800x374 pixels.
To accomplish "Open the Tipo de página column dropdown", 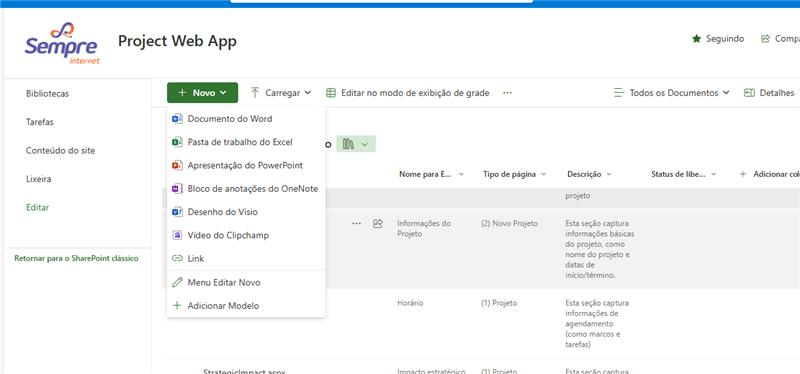I will [x=543, y=174].
